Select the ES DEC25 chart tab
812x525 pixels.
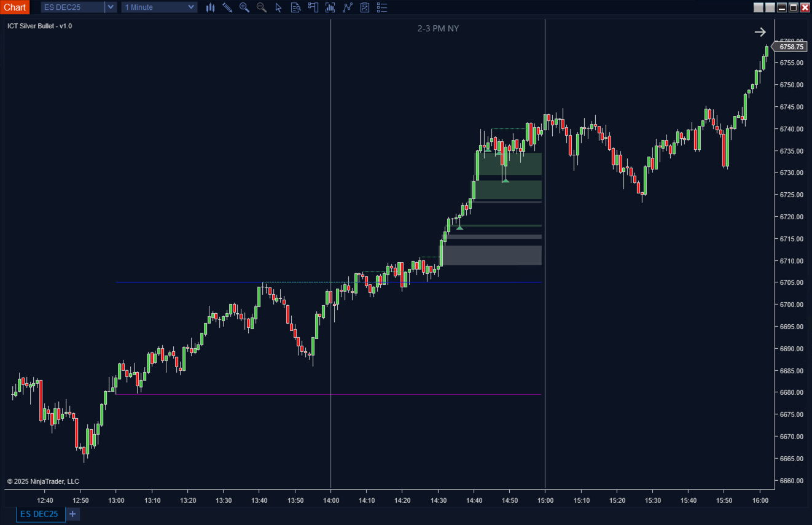click(40, 514)
